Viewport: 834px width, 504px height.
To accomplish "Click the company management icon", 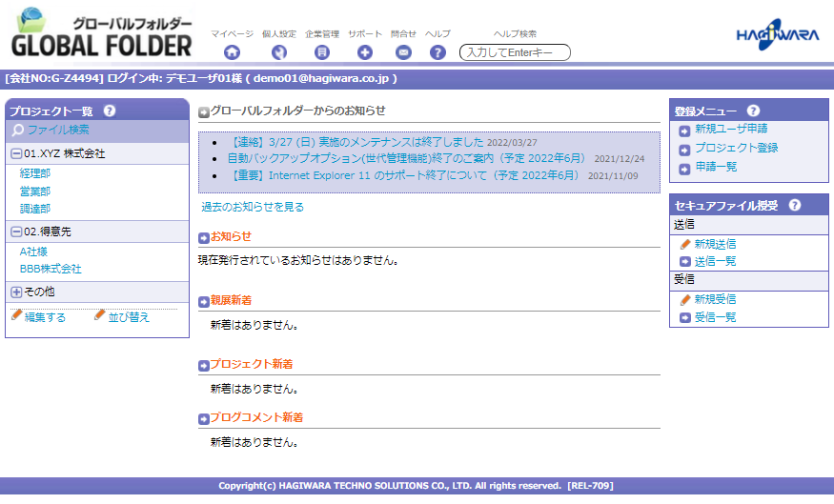I will coord(322,52).
